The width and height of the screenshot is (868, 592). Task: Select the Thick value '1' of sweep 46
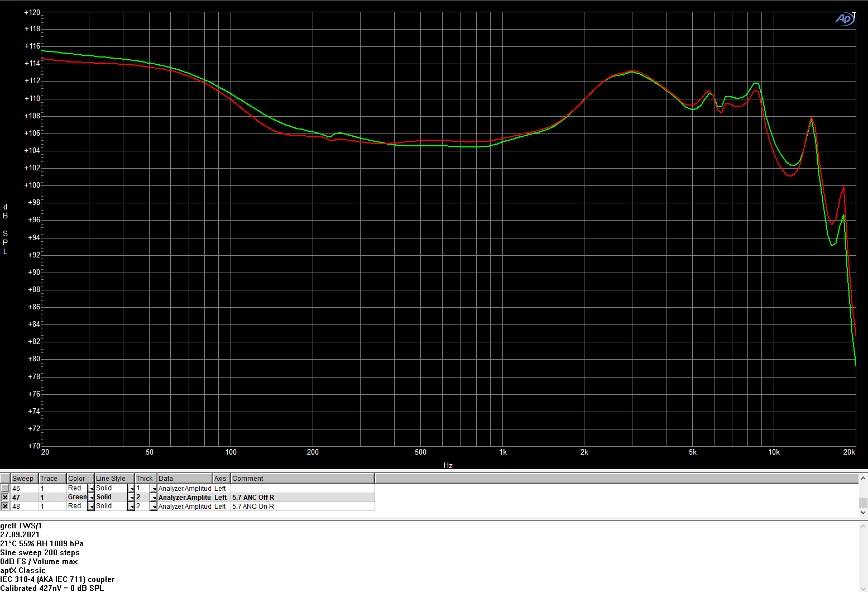142,489
